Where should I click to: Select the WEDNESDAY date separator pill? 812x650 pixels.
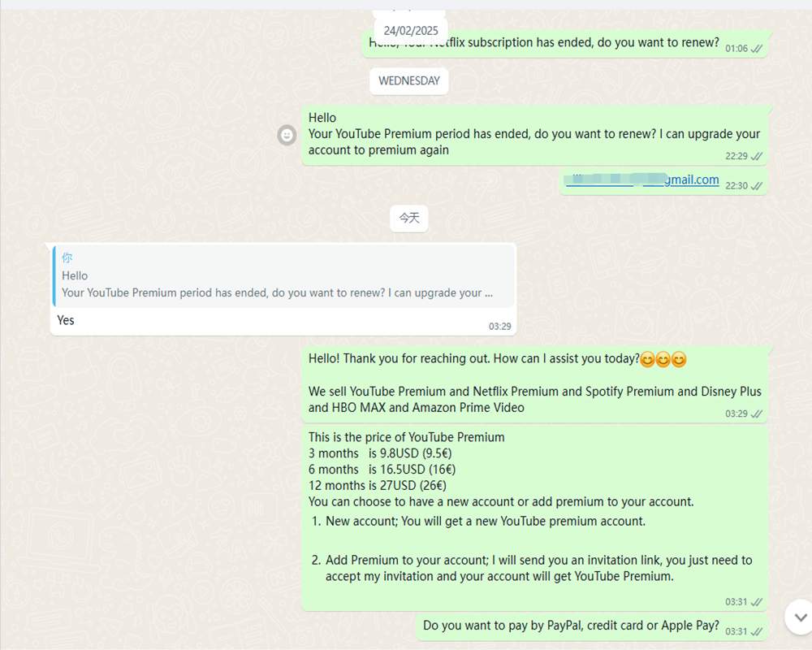pos(409,81)
